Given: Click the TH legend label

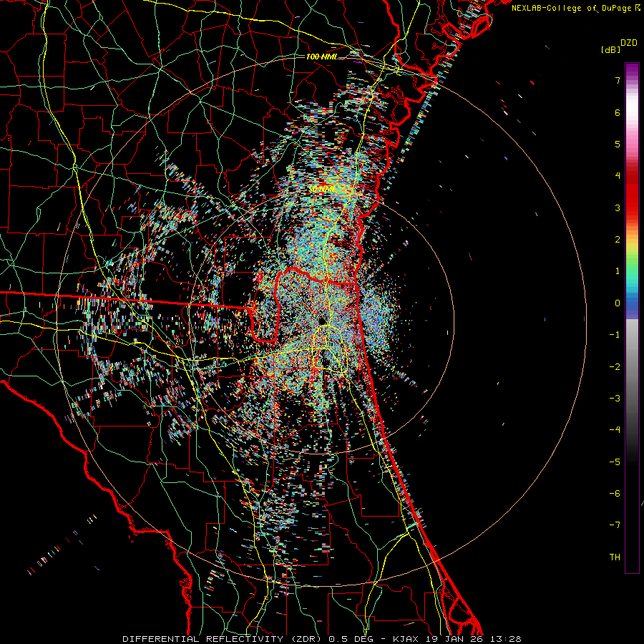Looking at the screenshot, I should [615, 557].
